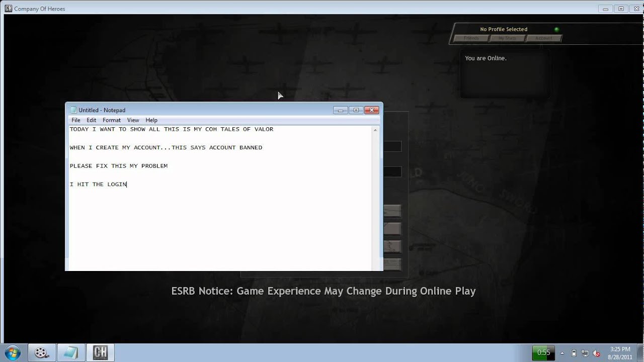
Task: Click the Notepad icon in its title bar
Action: pyautogui.click(x=73, y=110)
